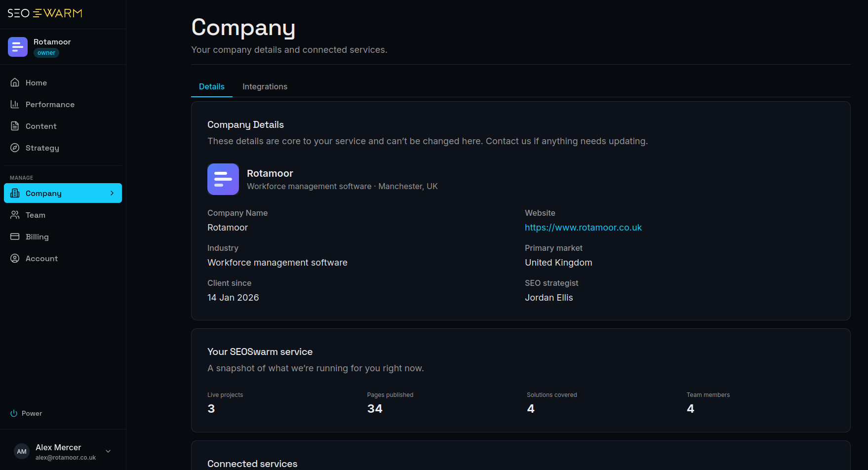The width and height of the screenshot is (868, 470).
Task: Click the MANAGE section label
Action: coord(22,178)
